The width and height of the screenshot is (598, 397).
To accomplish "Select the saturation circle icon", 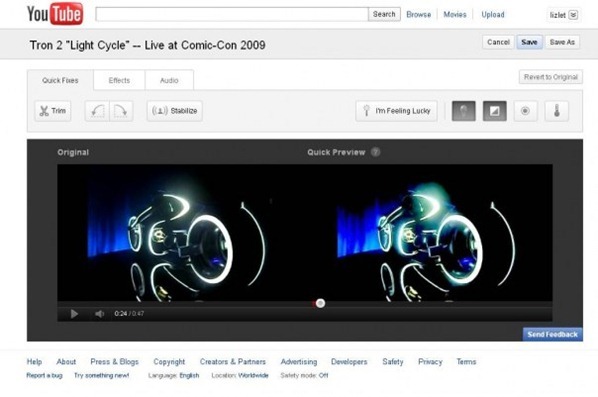I will click(x=525, y=111).
